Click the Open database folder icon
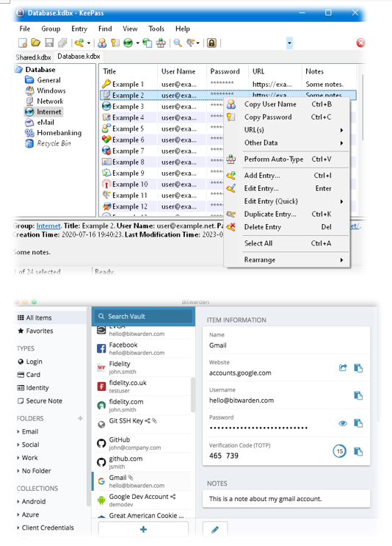The height and width of the screenshot is (546, 392). [36, 43]
